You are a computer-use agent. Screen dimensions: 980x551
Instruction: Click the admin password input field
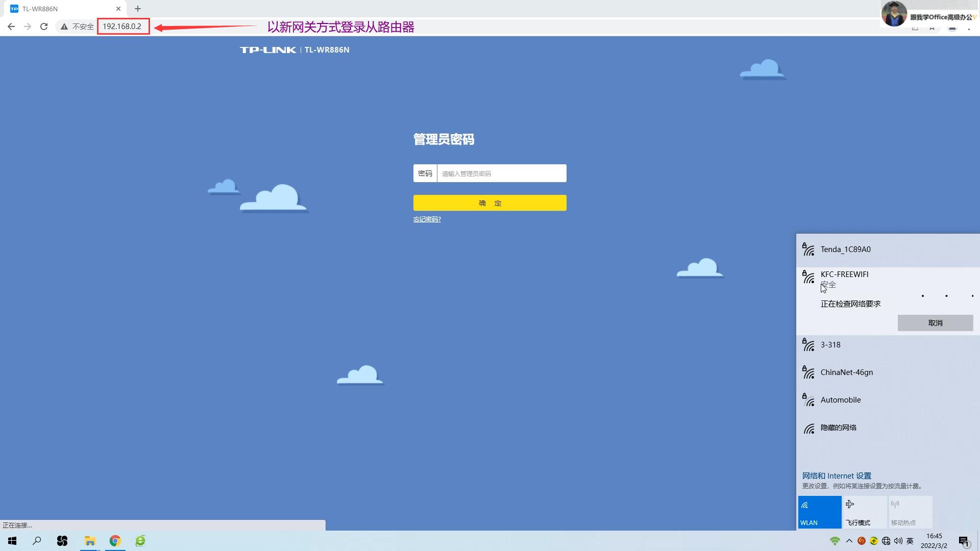(x=501, y=173)
